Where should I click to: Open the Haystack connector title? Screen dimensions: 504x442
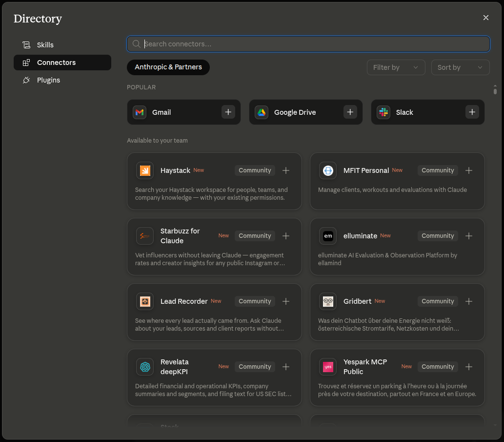coord(175,170)
